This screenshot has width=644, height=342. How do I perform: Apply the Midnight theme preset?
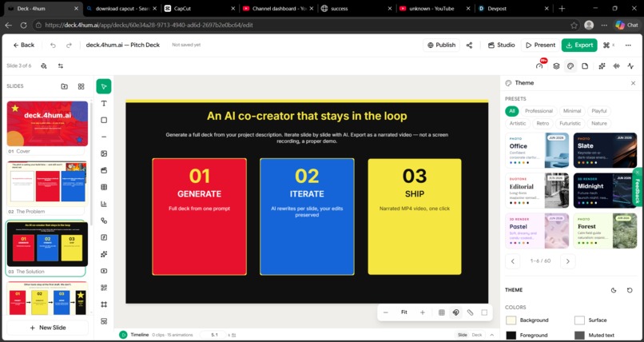click(605, 191)
